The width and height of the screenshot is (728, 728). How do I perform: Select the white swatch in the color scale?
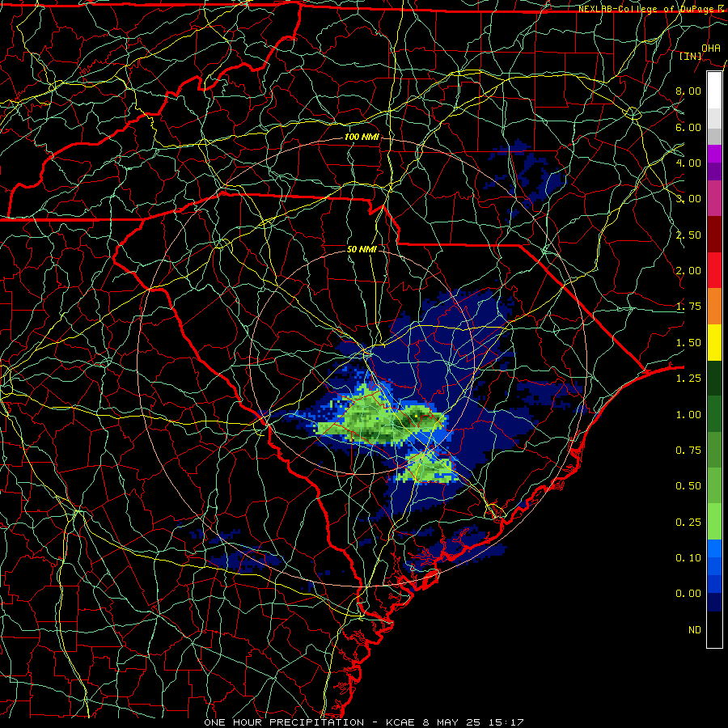(x=714, y=90)
